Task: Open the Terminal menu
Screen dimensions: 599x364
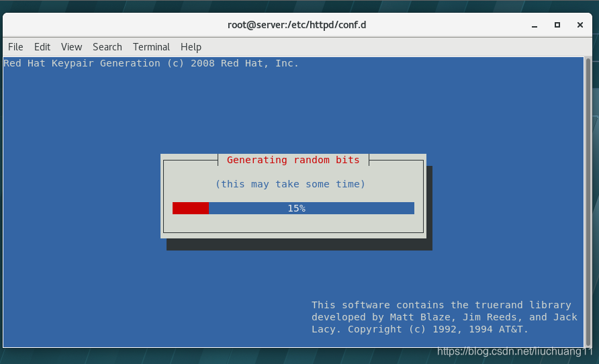Action: 151,47
